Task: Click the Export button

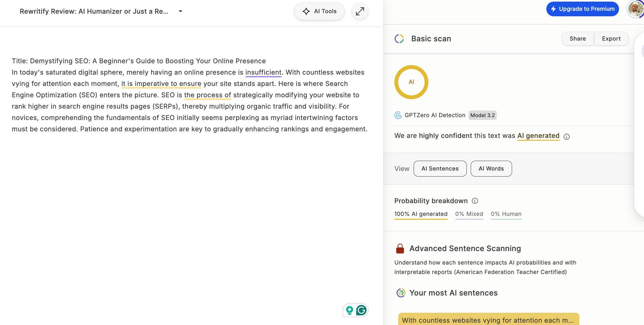Action: [611, 38]
